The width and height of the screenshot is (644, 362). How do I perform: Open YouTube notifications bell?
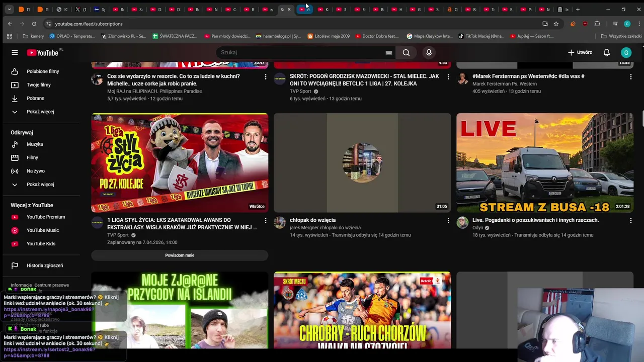pyautogui.click(x=607, y=52)
